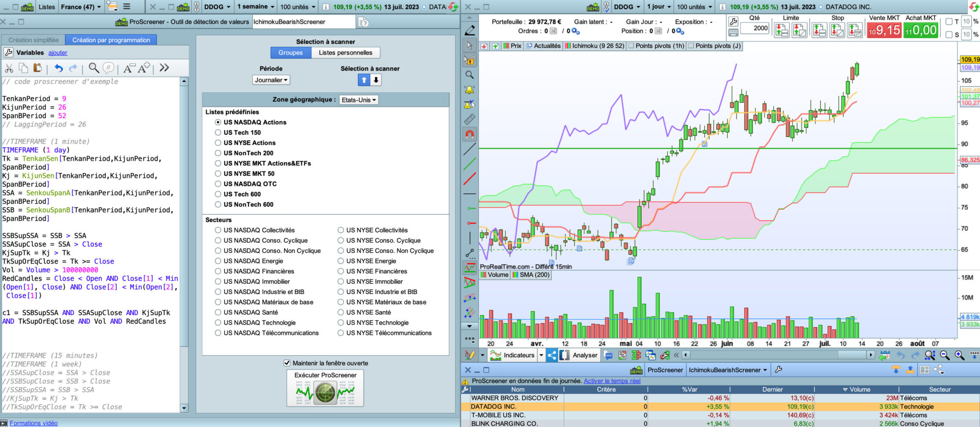Select the pencil drawing tool
Viewport: 980px width, 427px height.
click(x=470, y=30)
